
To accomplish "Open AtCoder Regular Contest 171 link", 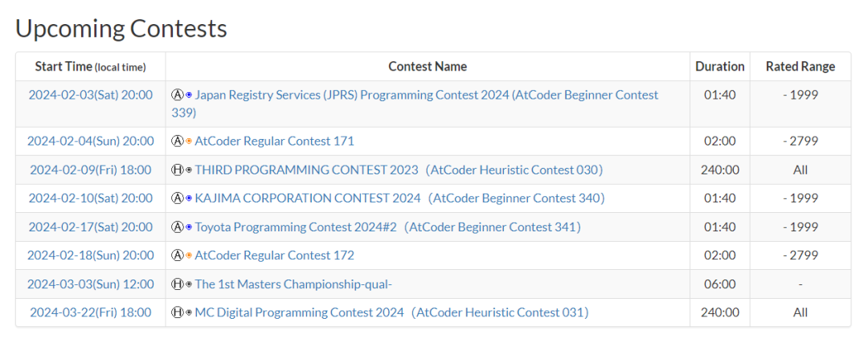I will [275, 141].
